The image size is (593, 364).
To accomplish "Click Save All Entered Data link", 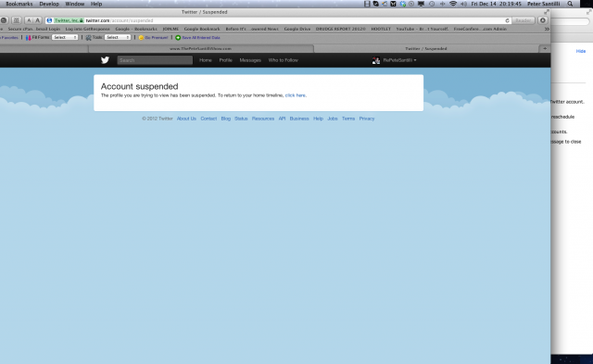I will 201,37.
